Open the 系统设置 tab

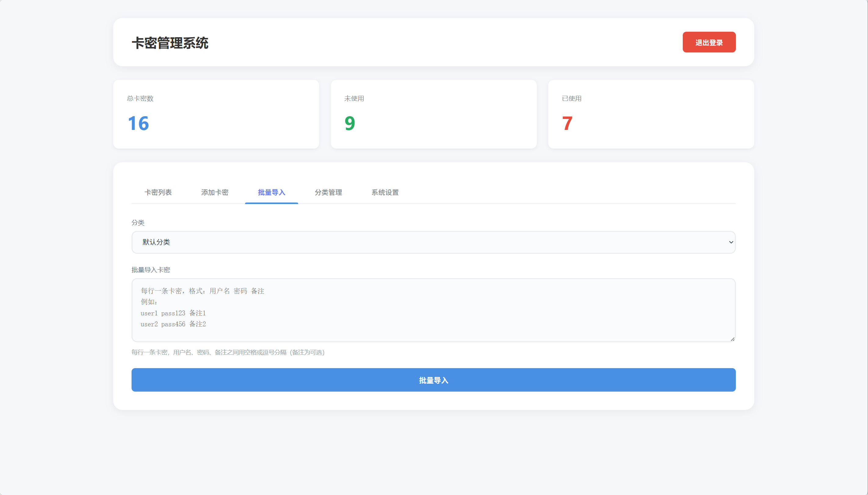[x=385, y=192]
